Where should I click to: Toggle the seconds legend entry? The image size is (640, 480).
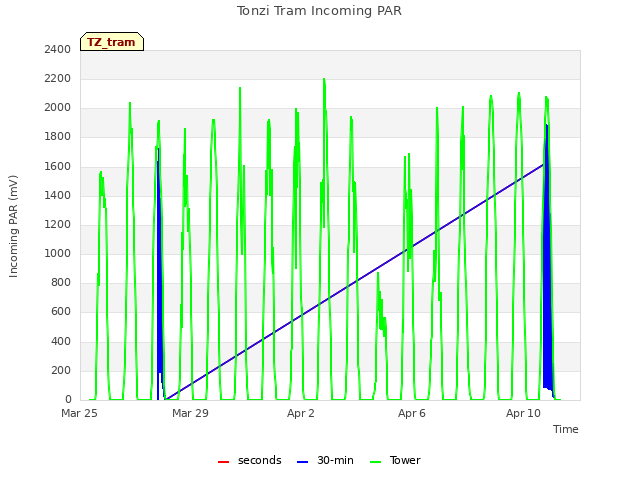tap(249, 460)
